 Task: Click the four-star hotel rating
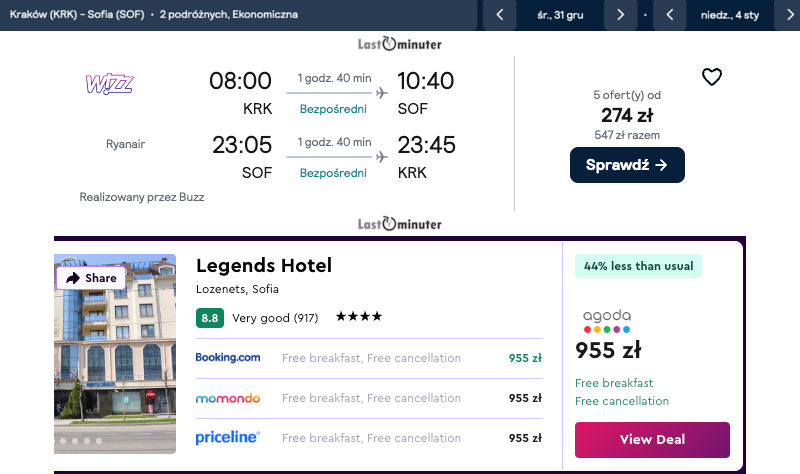click(359, 318)
